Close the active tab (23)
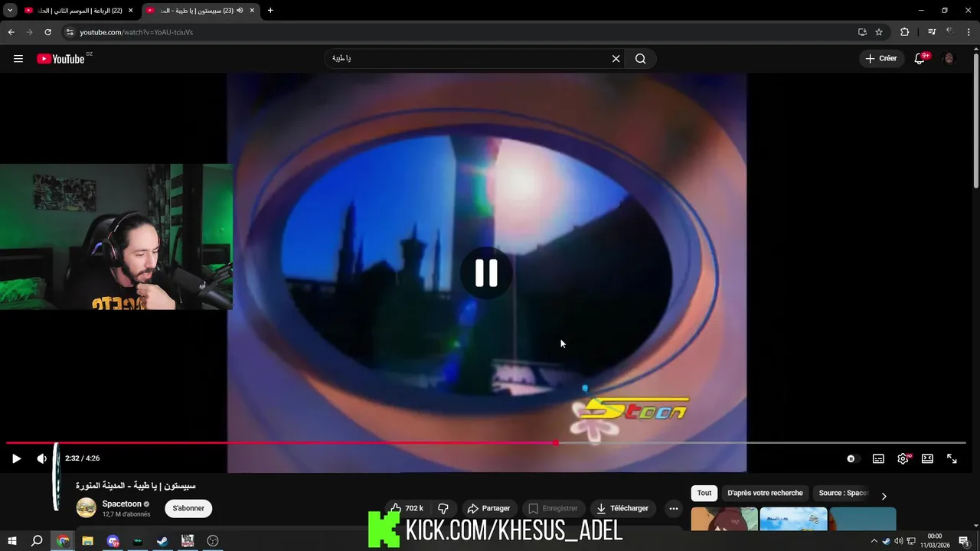Image resolution: width=980 pixels, height=551 pixels. click(x=252, y=11)
